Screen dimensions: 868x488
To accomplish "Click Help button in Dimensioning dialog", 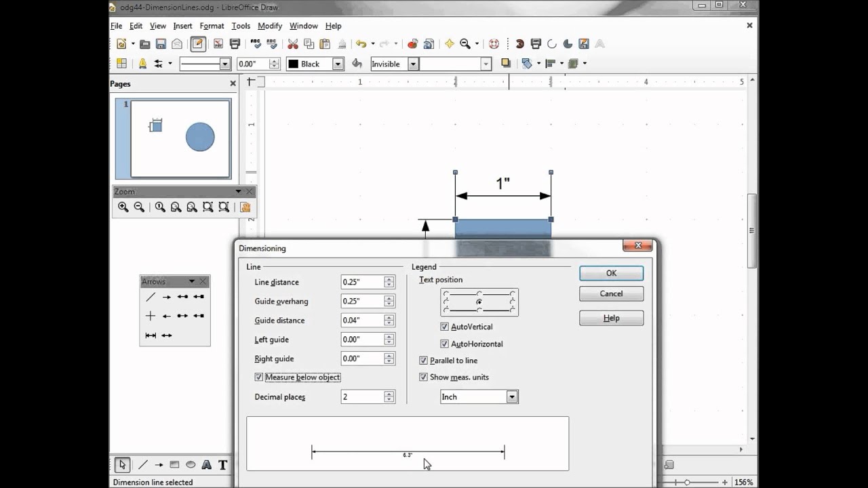I will (611, 318).
